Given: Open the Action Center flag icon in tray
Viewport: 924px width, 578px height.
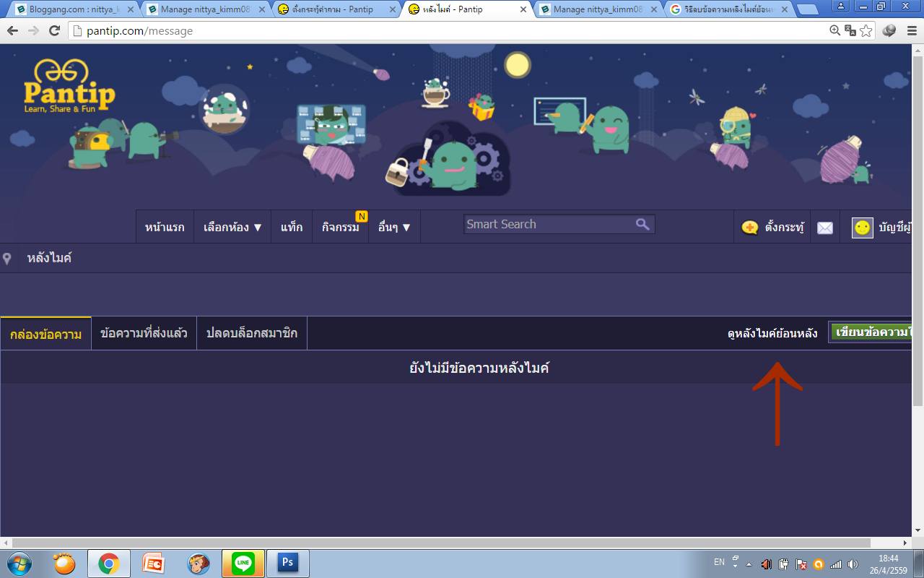Looking at the screenshot, I should [x=801, y=564].
